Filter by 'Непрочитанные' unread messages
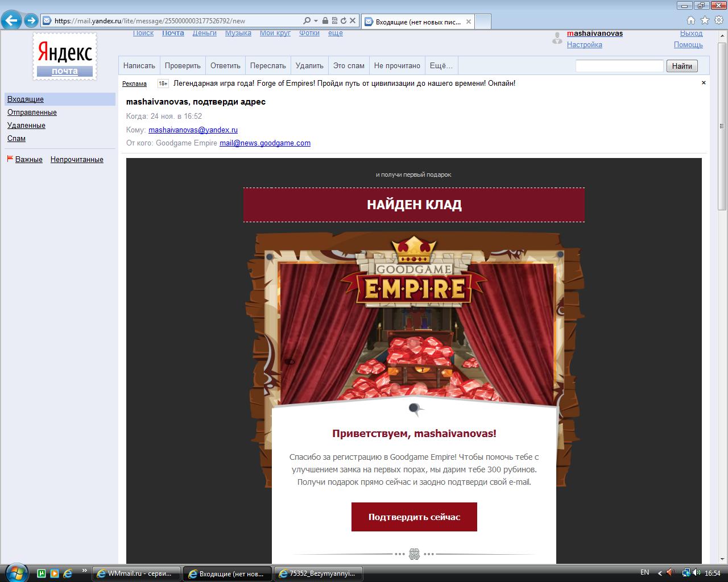 pyautogui.click(x=77, y=160)
